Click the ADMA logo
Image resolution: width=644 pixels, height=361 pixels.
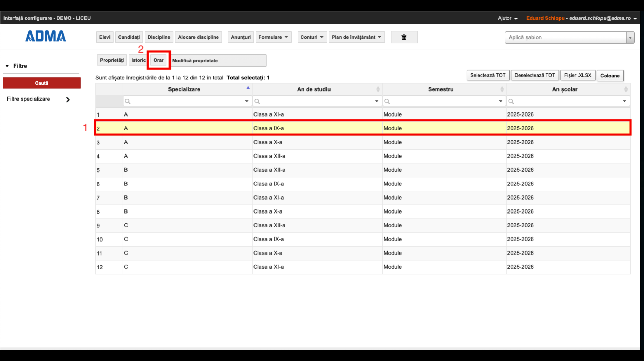(x=46, y=36)
